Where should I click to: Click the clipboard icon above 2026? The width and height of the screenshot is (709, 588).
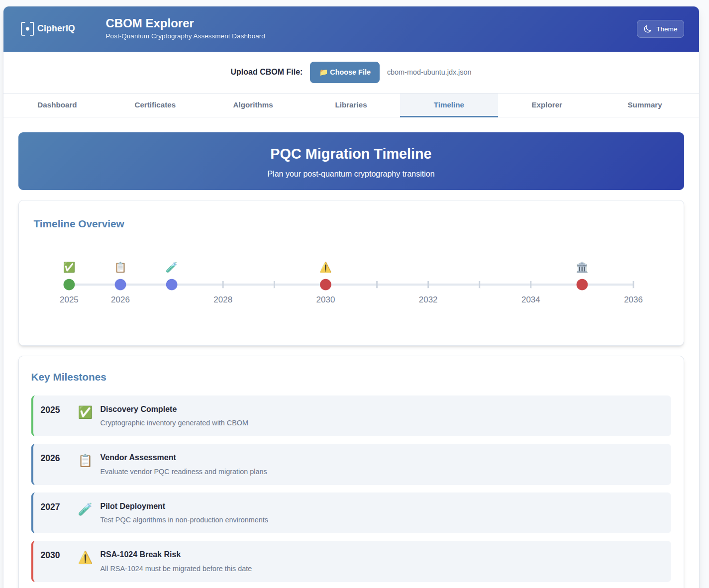pyautogui.click(x=120, y=267)
